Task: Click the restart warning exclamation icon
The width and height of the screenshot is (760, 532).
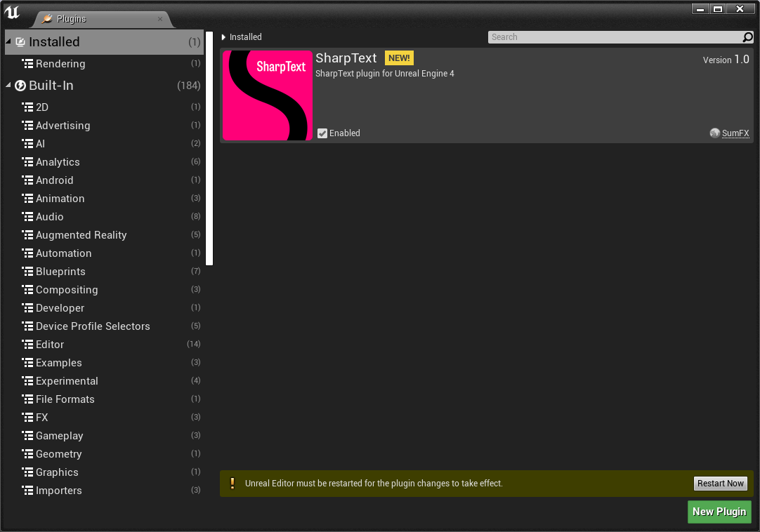Action: (232, 483)
